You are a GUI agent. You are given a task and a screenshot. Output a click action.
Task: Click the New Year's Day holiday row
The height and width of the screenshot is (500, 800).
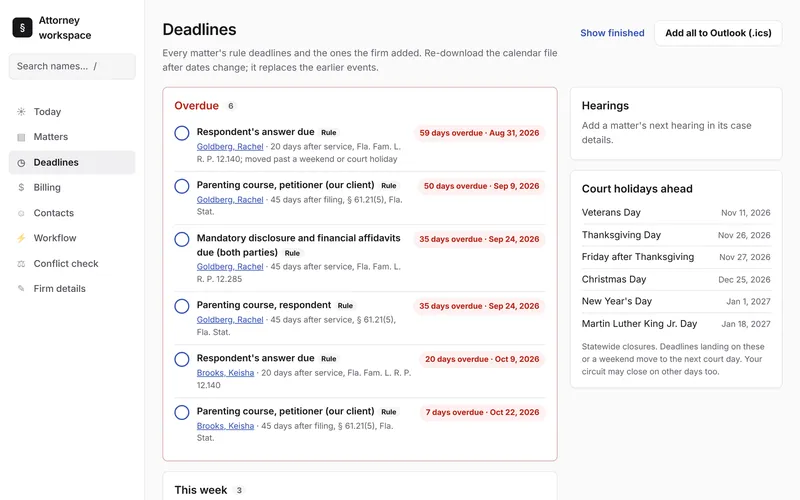coord(676,302)
